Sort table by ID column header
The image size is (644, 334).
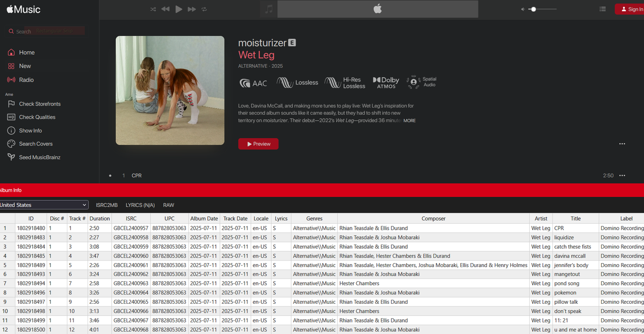point(31,218)
